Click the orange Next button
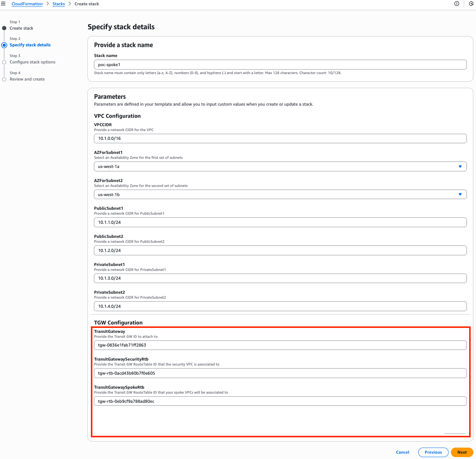Screen dimensions: 476x459 click(x=462, y=452)
